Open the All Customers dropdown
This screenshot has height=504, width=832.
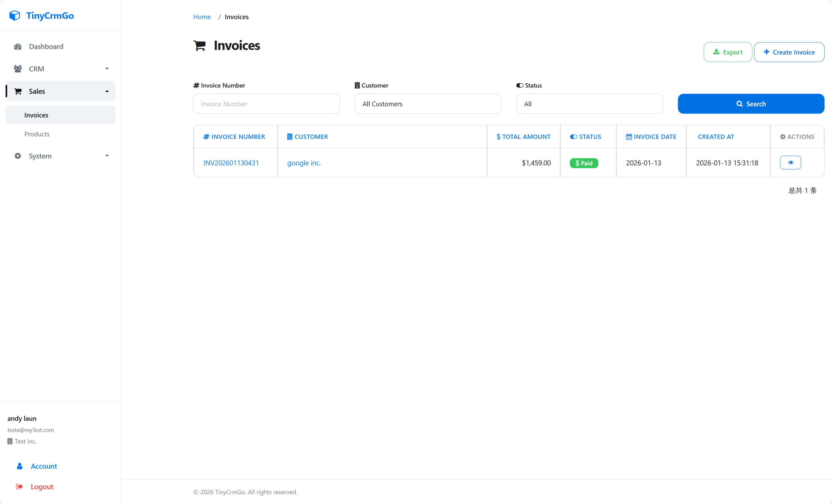[427, 104]
